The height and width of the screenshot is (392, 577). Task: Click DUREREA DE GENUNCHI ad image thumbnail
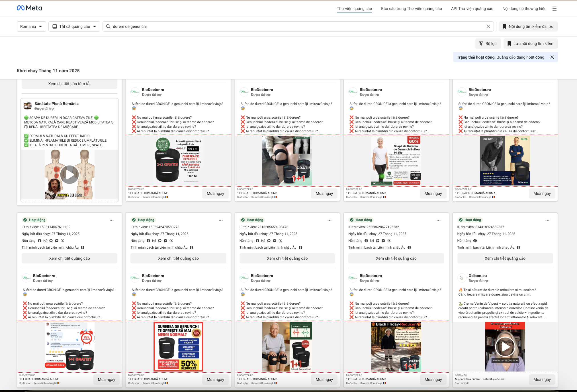pos(178,346)
